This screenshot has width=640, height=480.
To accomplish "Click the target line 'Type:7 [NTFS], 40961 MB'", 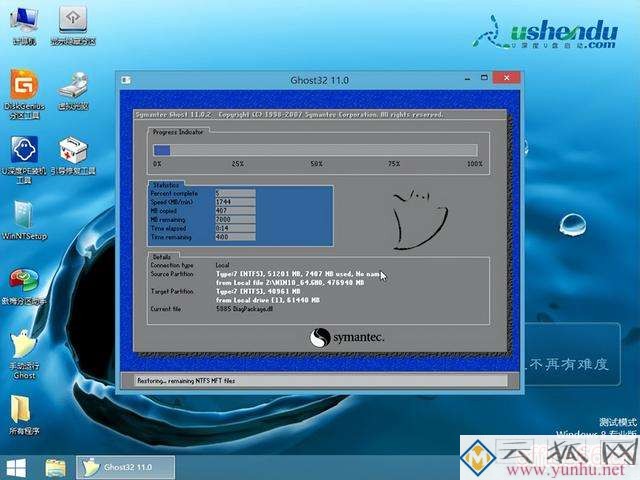I will click(x=258, y=291).
